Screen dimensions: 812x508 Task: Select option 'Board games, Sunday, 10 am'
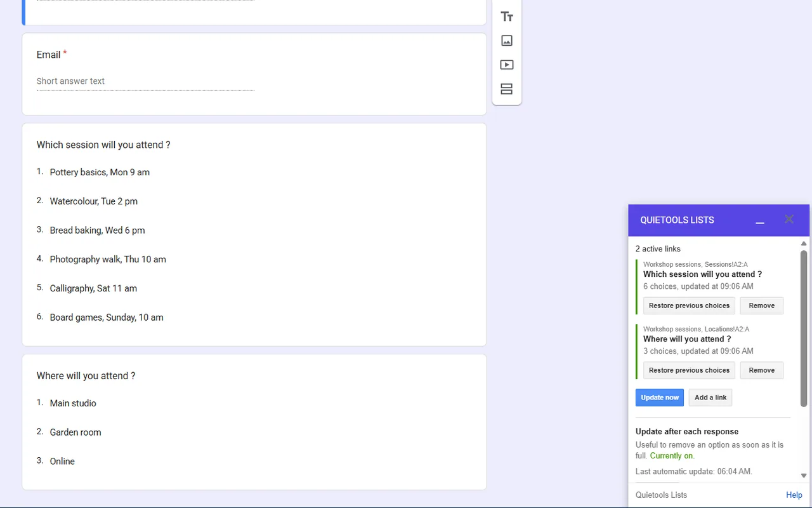(107, 317)
